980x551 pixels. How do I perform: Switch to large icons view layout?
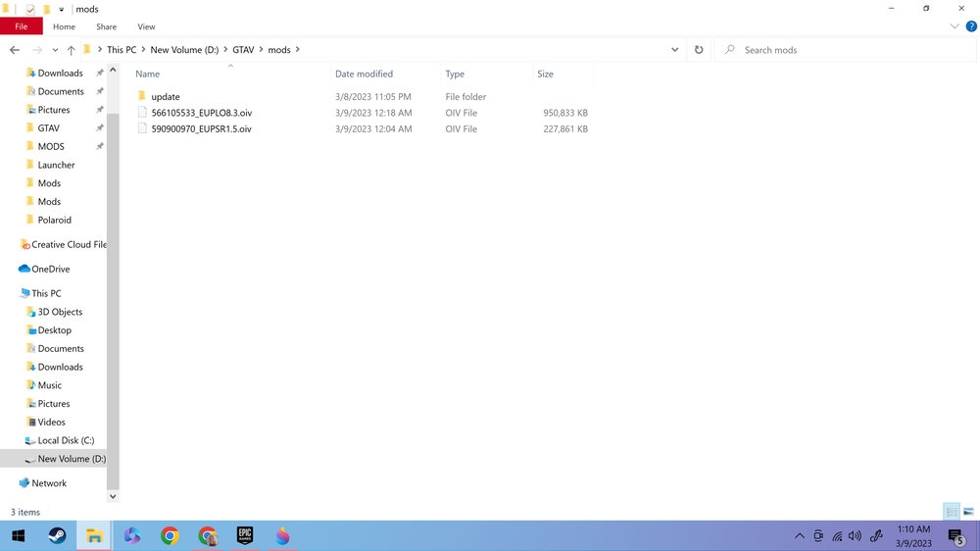[x=968, y=512]
